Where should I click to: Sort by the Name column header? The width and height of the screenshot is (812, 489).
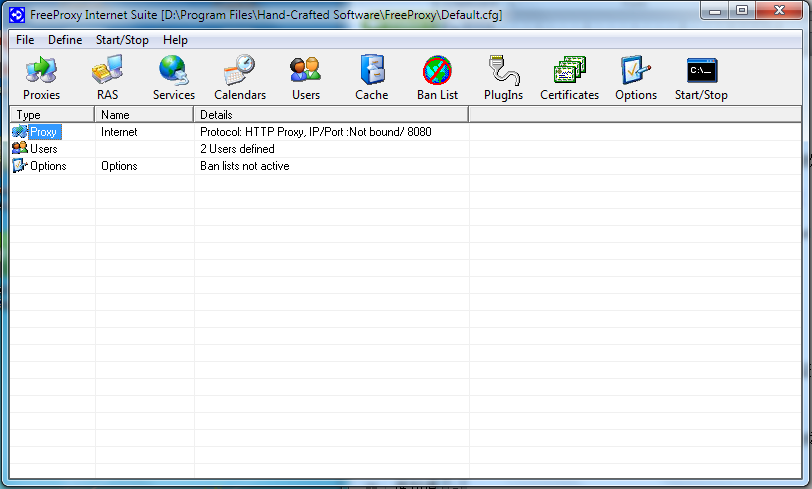(144, 114)
